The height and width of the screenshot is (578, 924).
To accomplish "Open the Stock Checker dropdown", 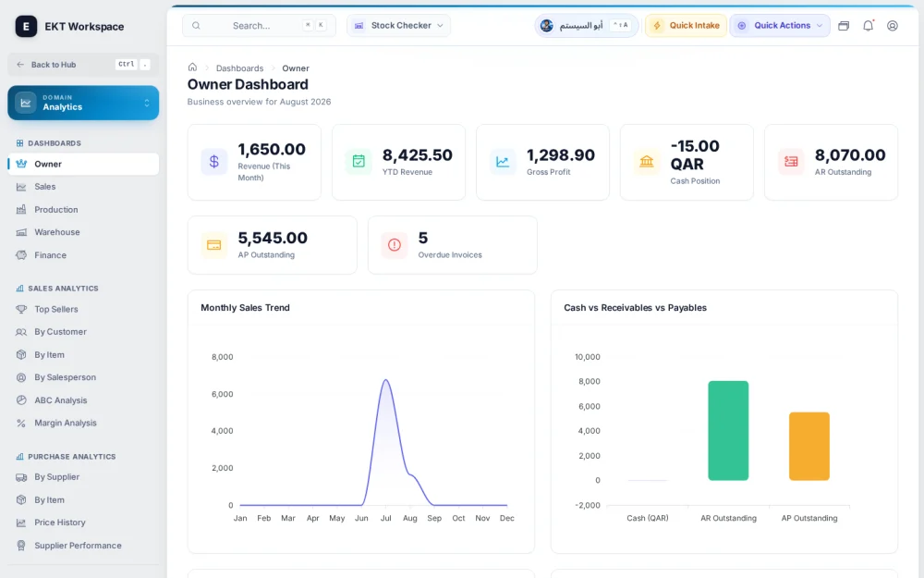I will click(398, 25).
